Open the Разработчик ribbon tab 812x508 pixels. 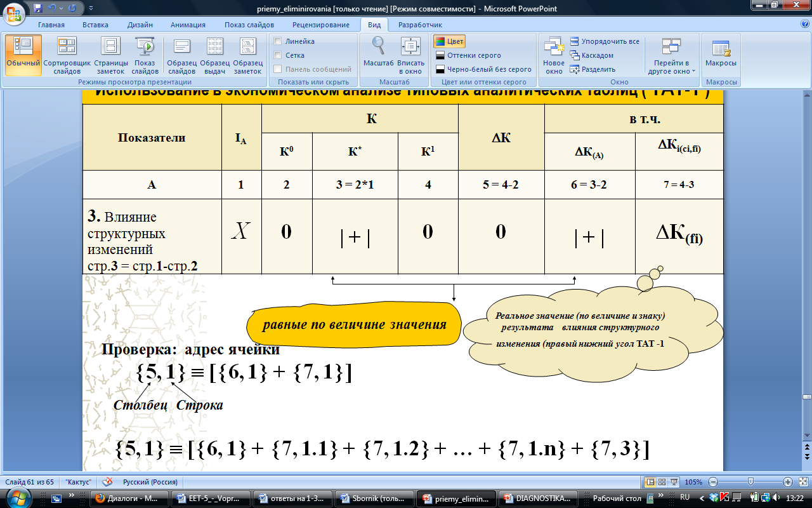(420, 25)
